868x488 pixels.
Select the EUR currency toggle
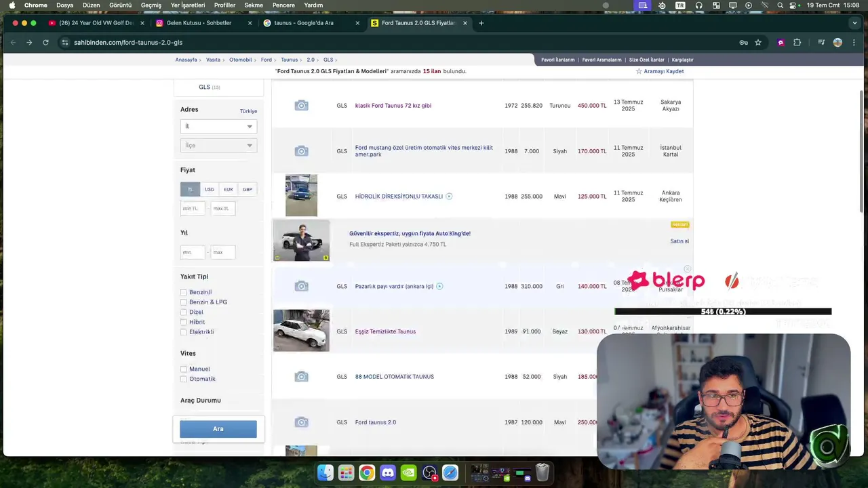coord(228,190)
